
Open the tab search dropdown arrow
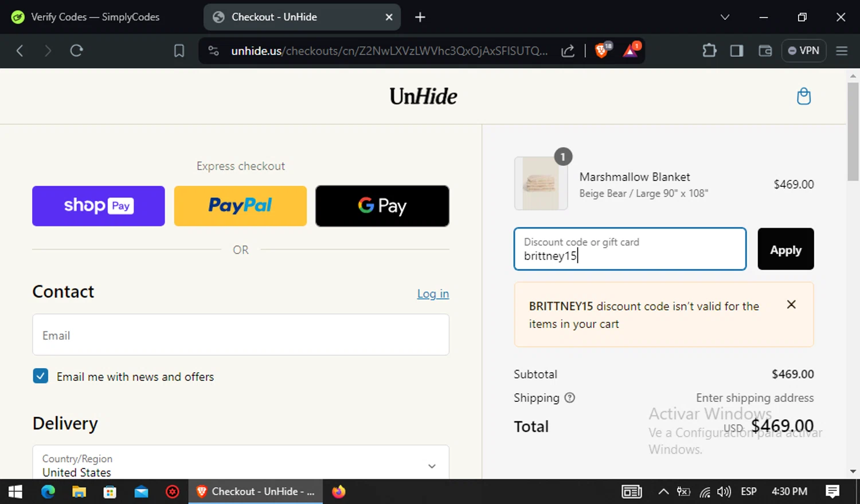tap(725, 17)
